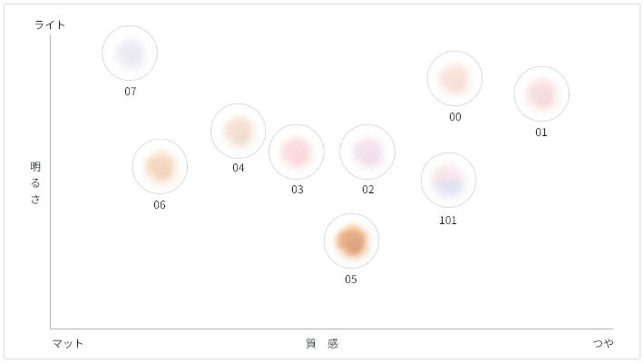Viewport: 644px width, 363px height.
Task: Click the つや axis label
Action: pyautogui.click(x=603, y=343)
